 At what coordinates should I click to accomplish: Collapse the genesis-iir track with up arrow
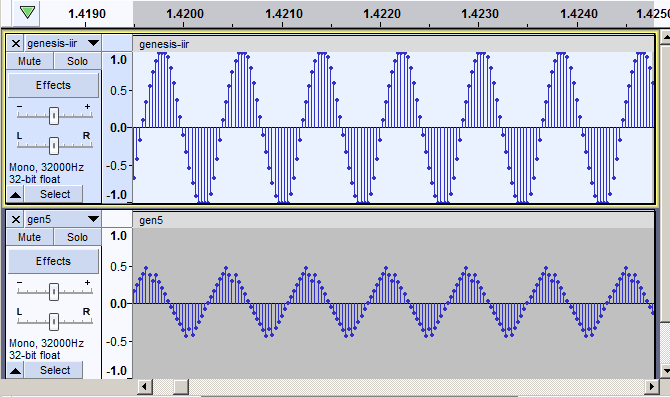(x=15, y=195)
